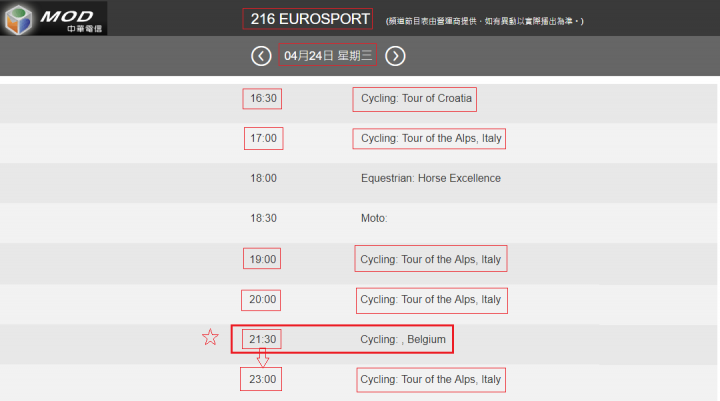Screen dimensions: 720x401
Task: Go to the previous day arrow
Action: pos(261,56)
